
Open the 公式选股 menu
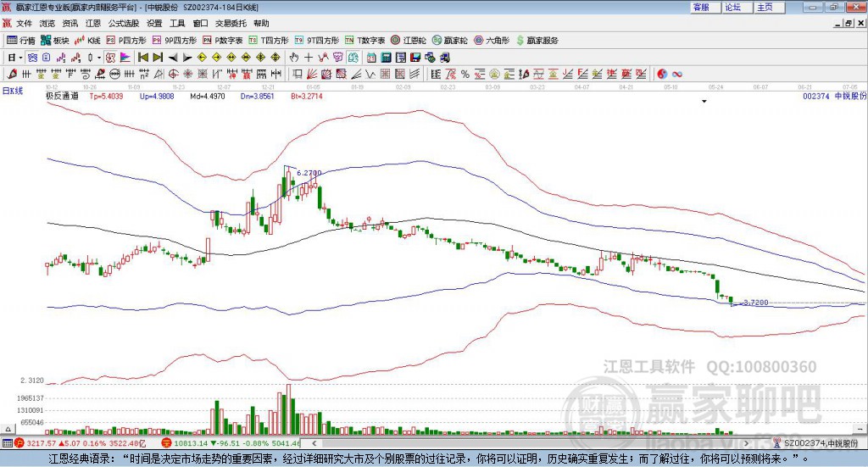pos(124,23)
